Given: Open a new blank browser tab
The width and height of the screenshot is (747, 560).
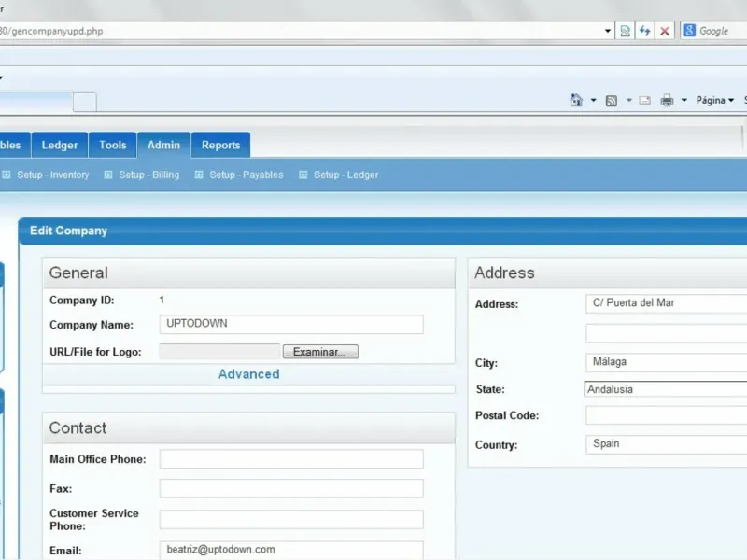Looking at the screenshot, I should click(85, 102).
